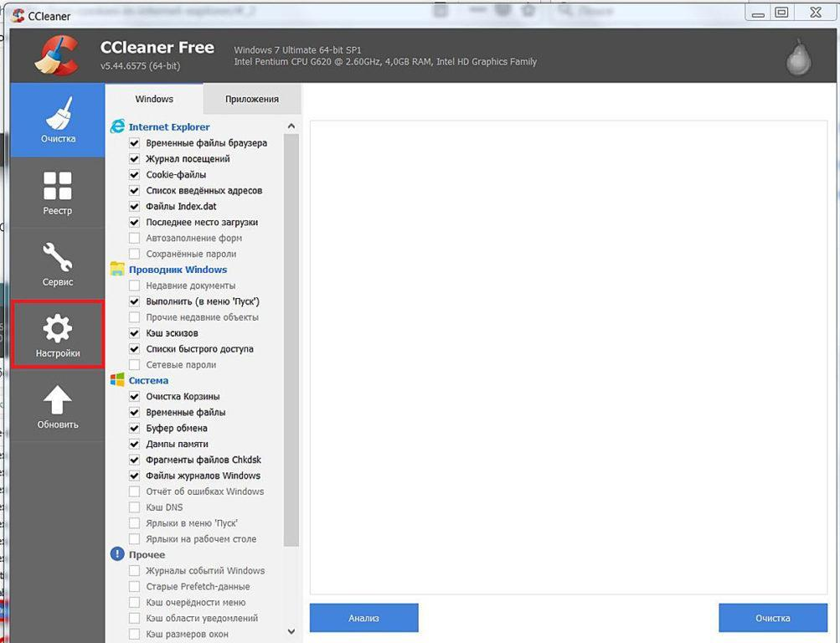
Task: Click the scroll down arrow in list
Action: point(291,632)
